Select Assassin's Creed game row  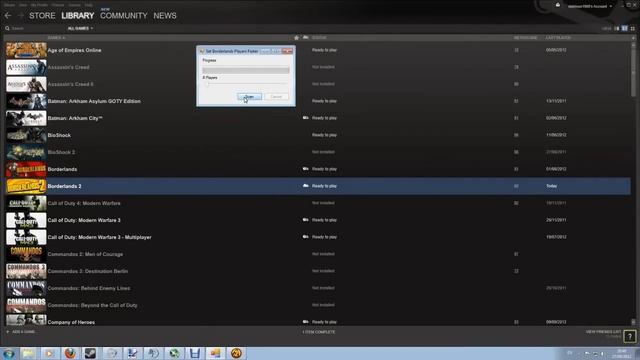coord(317,67)
